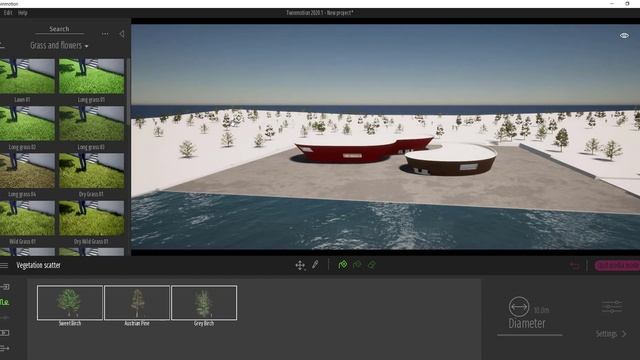Select the Lawn 01 thumbnail
This screenshot has height=360, width=640.
[27, 76]
